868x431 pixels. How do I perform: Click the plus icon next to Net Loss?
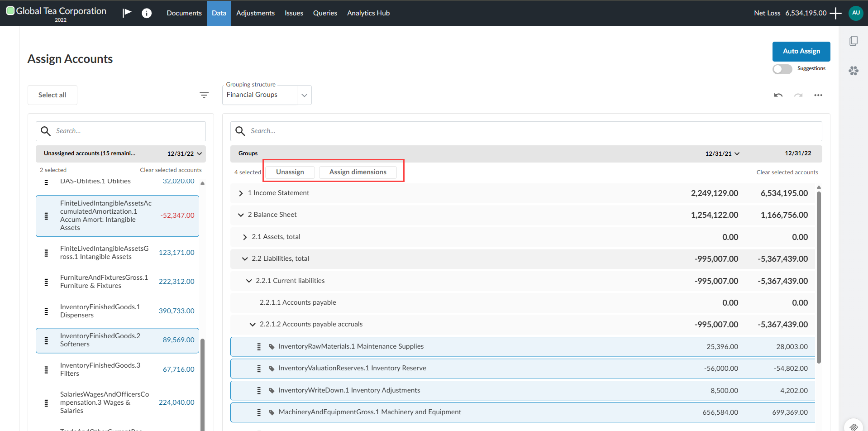(x=835, y=13)
